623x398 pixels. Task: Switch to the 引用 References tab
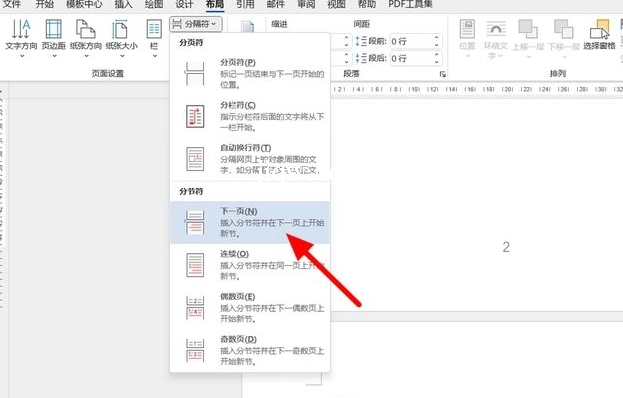(245, 4)
